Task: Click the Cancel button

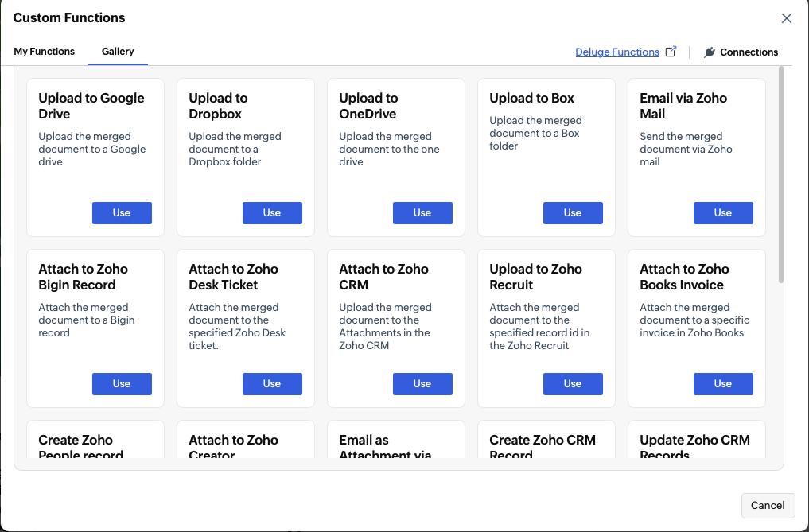Action: (768, 506)
